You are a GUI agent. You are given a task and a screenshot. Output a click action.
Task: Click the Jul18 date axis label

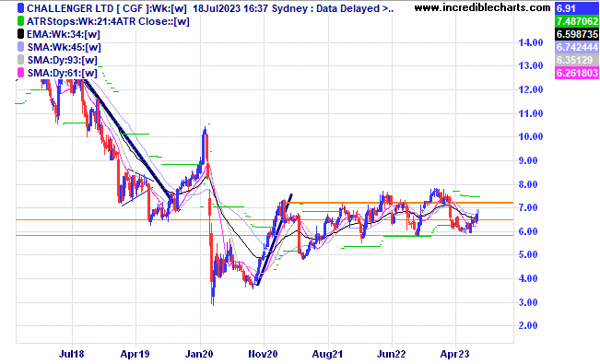tap(72, 354)
